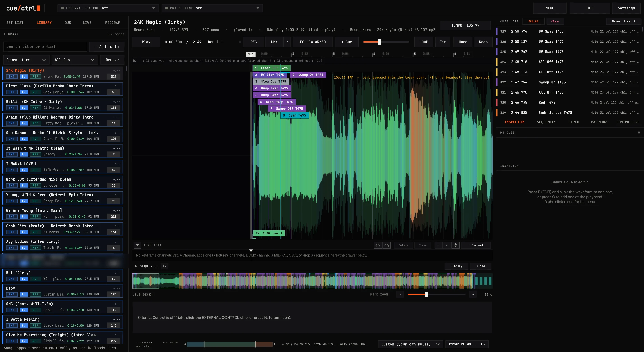Click the keyframes redo arrow icon
Viewport: 644px width, 352px height.
pyautogui.click(x=386, y=245)
